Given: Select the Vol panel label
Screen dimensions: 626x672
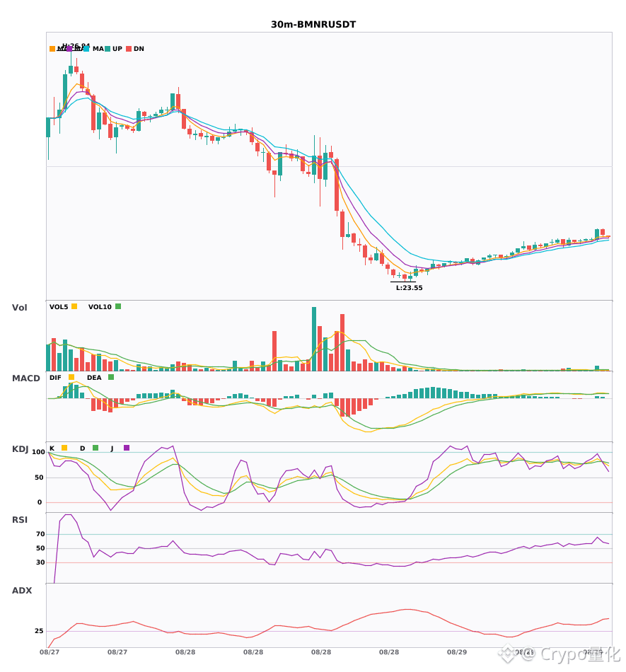Looking at the screenshot, I should pos(19,308).
